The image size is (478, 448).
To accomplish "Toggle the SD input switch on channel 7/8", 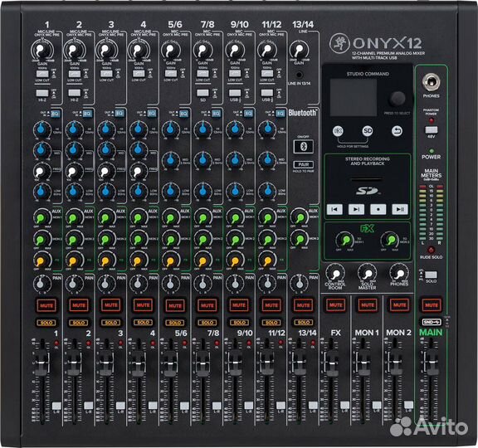I will click(x=203, y=93).
